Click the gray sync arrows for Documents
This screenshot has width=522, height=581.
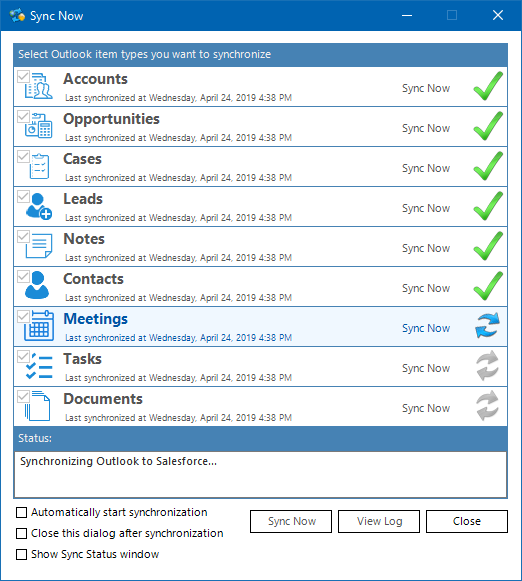coord(488,406)
